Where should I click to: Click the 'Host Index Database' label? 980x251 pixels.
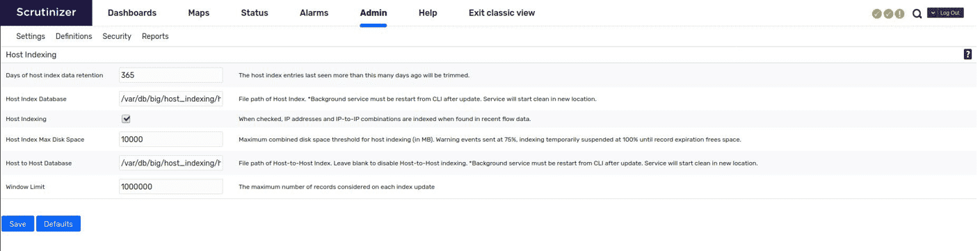36,99
